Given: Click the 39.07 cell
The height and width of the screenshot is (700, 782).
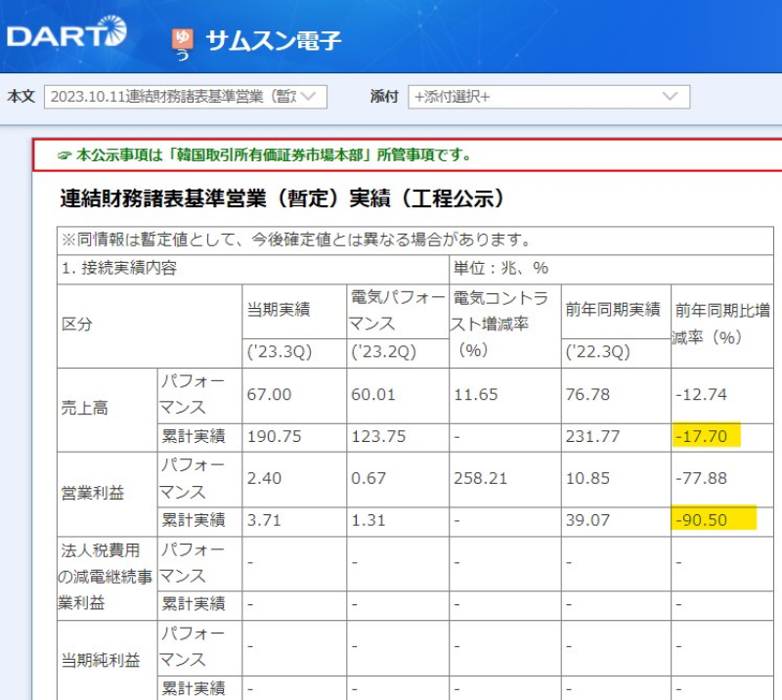Looking at the screenshot, I should 616,521.
